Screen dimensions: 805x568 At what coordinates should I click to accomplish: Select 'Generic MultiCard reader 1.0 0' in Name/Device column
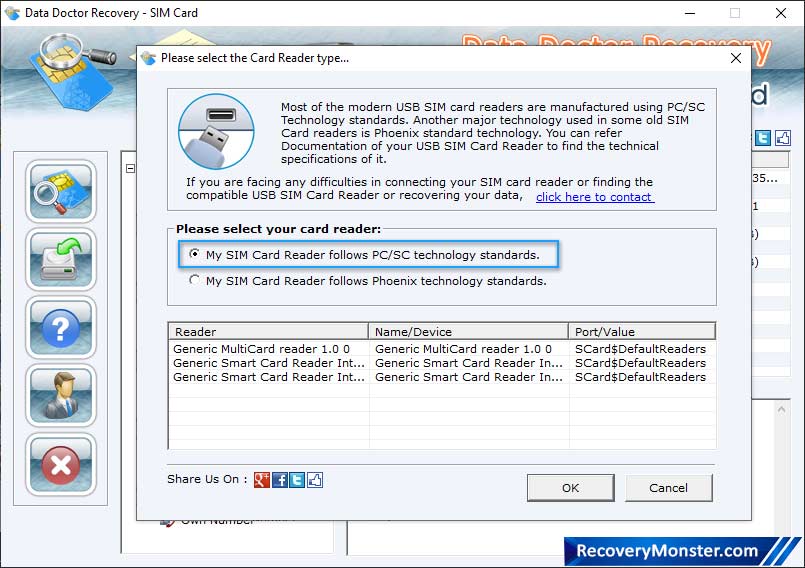464,349
